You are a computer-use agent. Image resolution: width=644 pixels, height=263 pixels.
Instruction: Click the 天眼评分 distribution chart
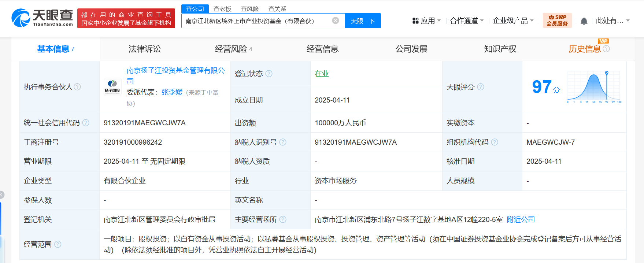click(594, 87)
